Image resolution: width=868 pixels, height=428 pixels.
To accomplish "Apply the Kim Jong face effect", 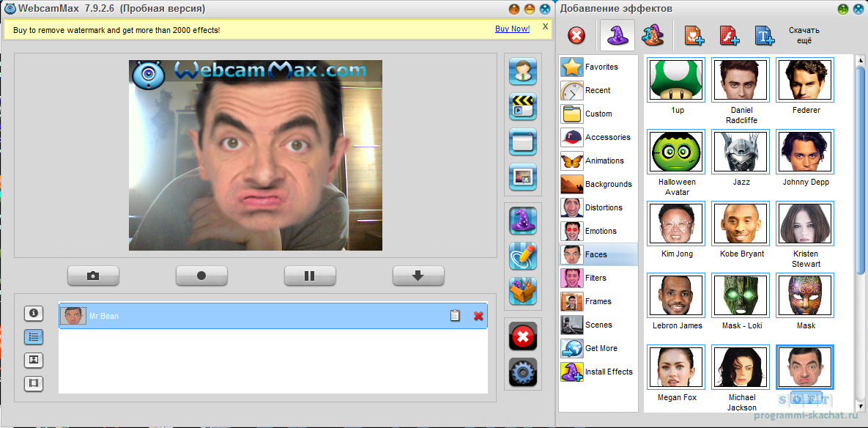I will 676,224.
